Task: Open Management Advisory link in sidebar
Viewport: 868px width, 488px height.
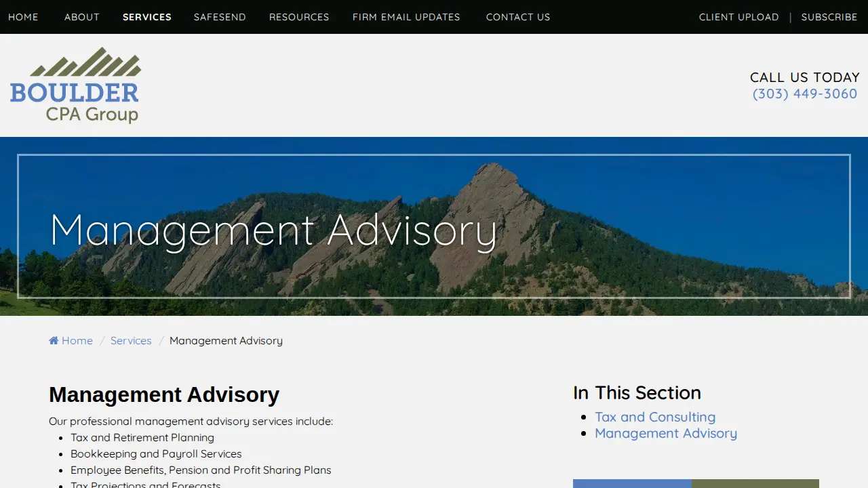Action: [666, 433]
